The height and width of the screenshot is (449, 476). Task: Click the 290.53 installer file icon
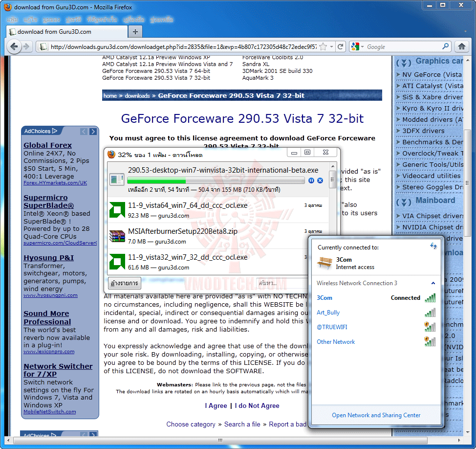point(117,179)
